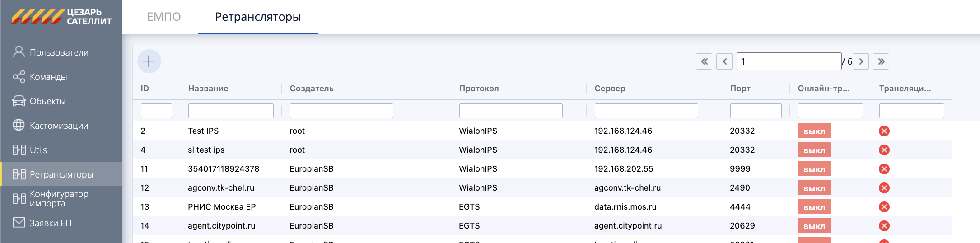The height and width of the screenshot is (243, 980).
Task: Select the Ретрансляторы tab
Action: [258, 17]
